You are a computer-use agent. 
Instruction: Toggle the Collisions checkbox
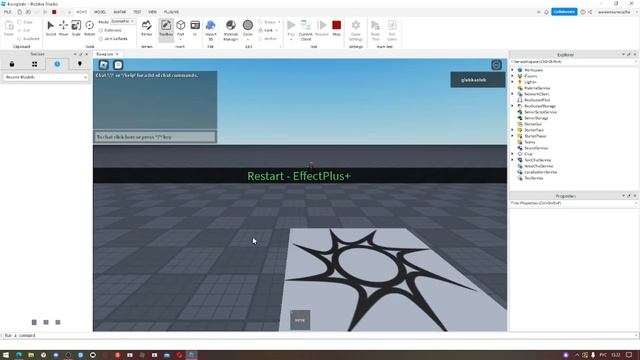pos(101,30)
